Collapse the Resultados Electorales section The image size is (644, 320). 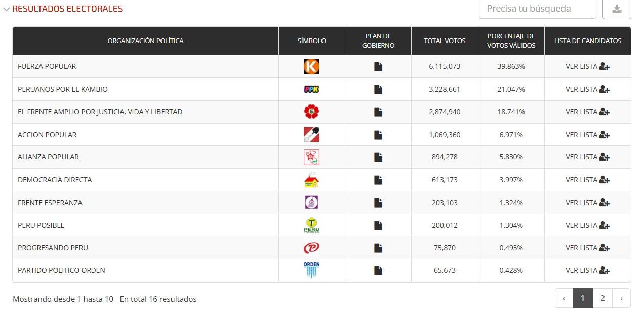click(7, 9)
